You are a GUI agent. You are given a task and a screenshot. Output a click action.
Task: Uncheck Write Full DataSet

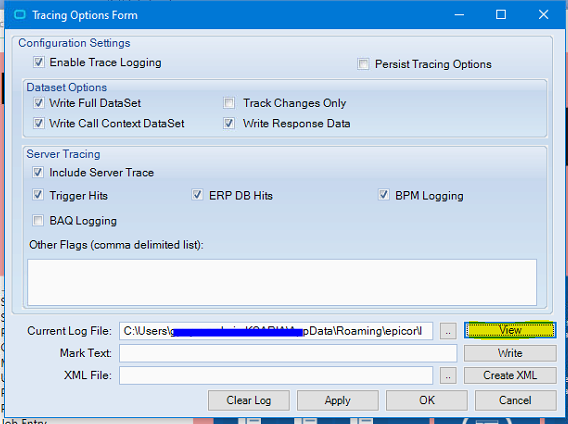click(39, 103)
